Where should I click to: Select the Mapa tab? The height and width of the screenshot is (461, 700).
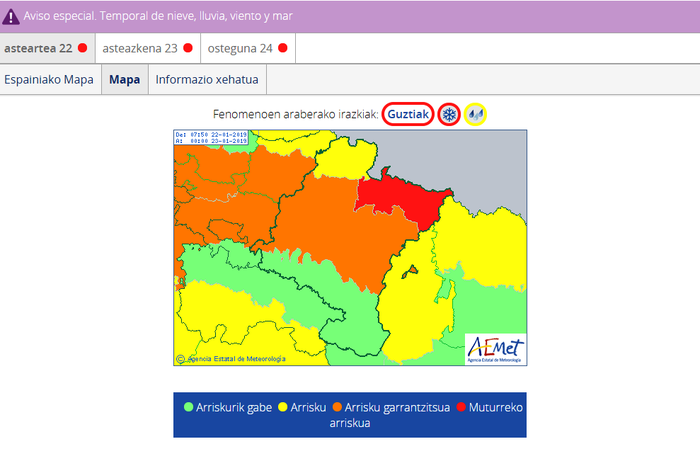pyautogui.click(x=124, y=80)
